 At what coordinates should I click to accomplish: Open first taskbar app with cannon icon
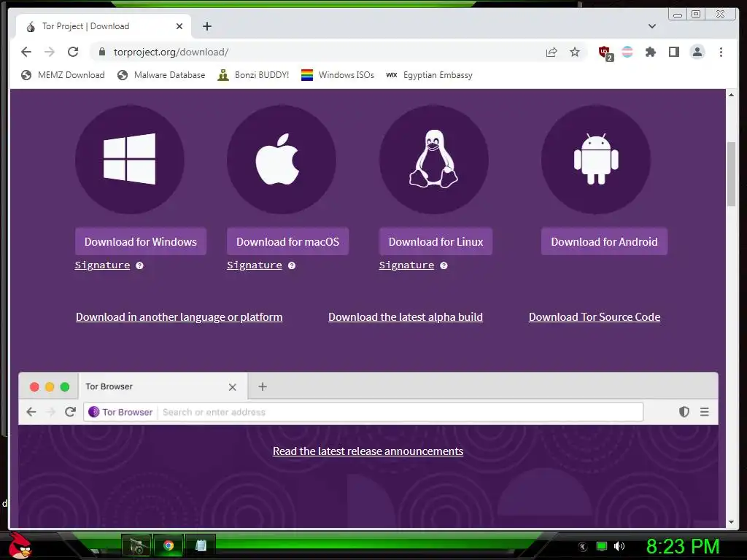pyautogui.click(x=136, y=545)
